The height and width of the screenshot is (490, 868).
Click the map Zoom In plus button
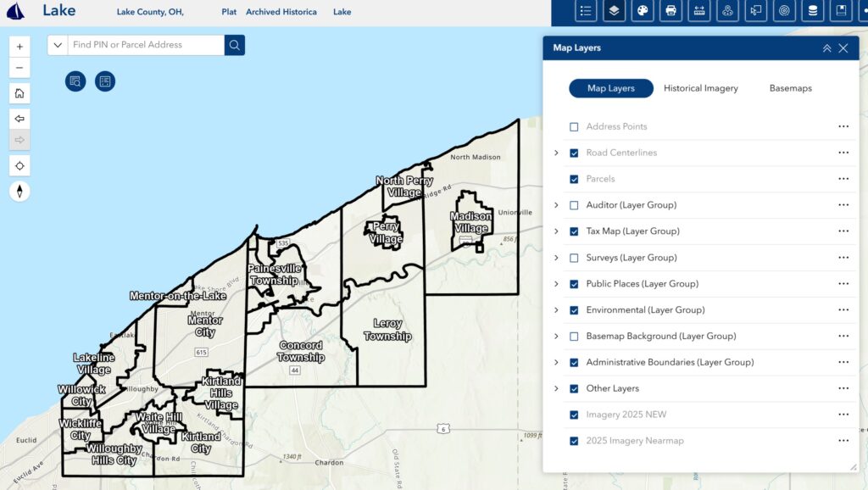19,47
